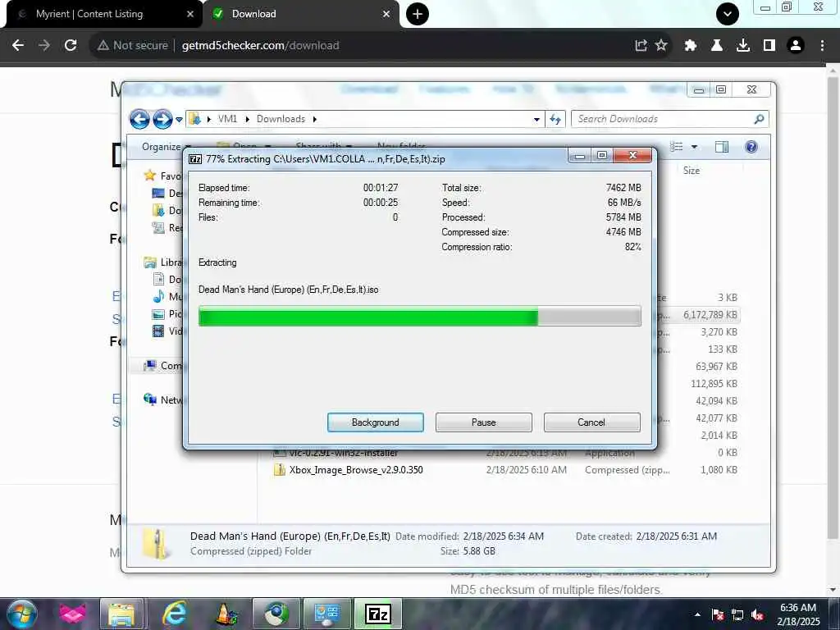Open browser extensions puzzle icon
Image resolution: width=840 pixels, height=630 pixels.
(x=690, y=46)
